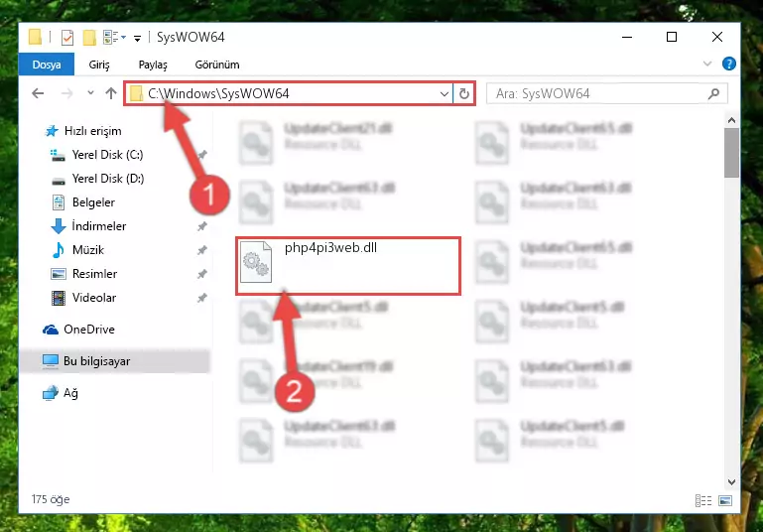Expand the ribbon with the chevron

click(707, 64)
